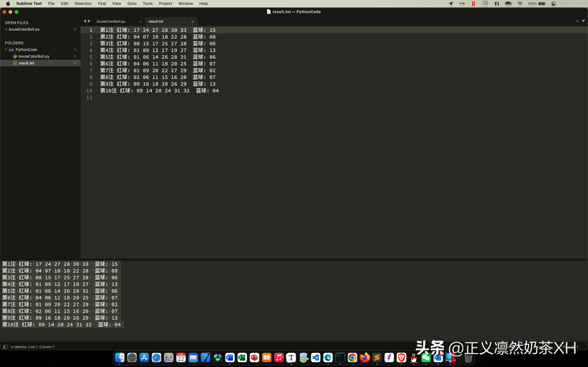
Task: Click the Caffeine coffee-cup menu bar icon
Action: pyautogui.click(x=508, y=4)
